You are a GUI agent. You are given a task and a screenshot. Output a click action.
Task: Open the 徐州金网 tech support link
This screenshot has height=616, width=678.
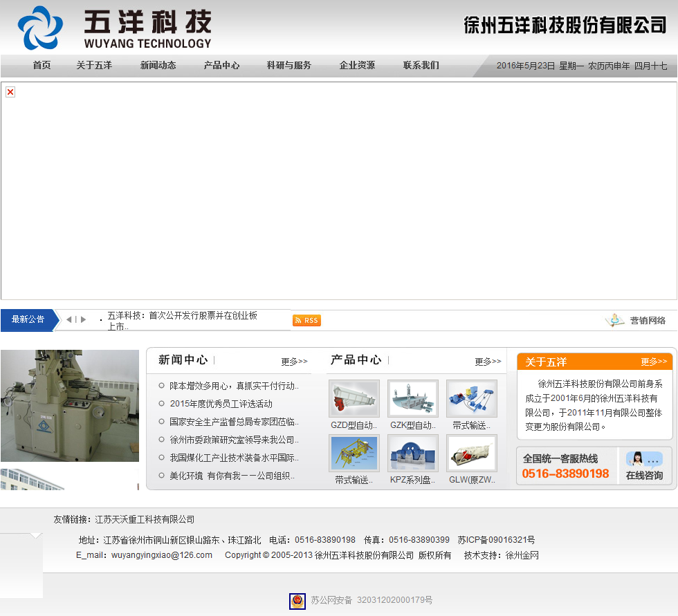(522, 555)
